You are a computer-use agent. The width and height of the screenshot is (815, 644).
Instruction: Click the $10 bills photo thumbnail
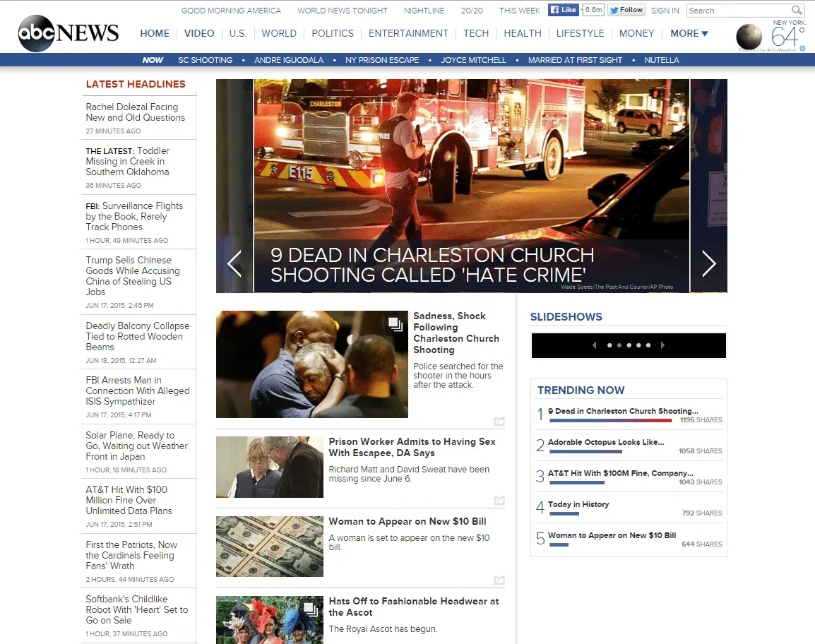click(269, 547)
